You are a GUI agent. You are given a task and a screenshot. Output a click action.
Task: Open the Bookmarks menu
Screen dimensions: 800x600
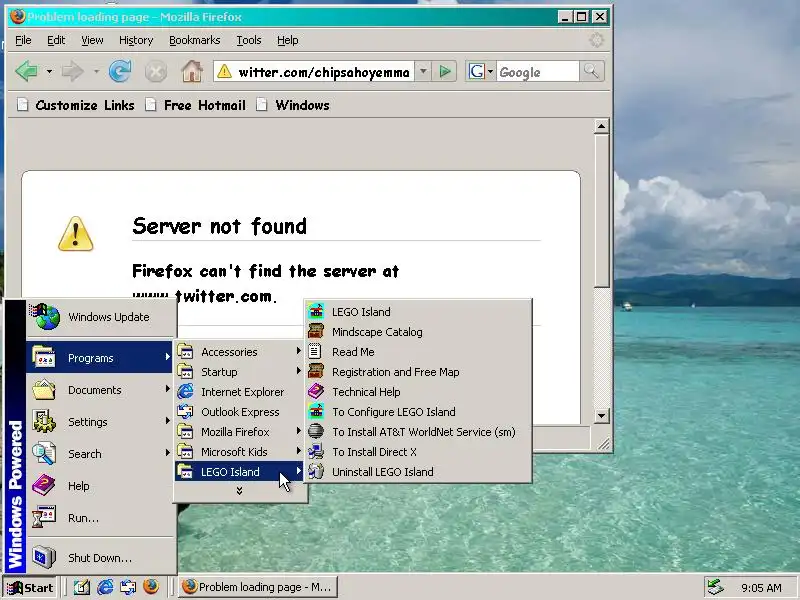pyautogui.click(x=194, y=40)
